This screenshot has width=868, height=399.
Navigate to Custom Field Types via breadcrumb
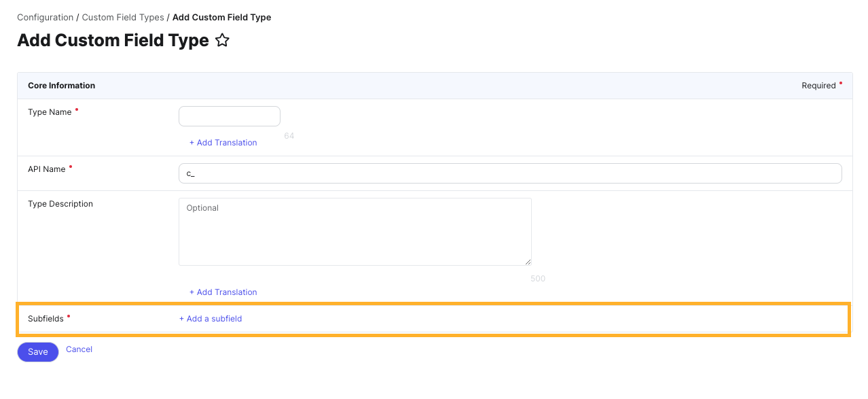point(122,17)
